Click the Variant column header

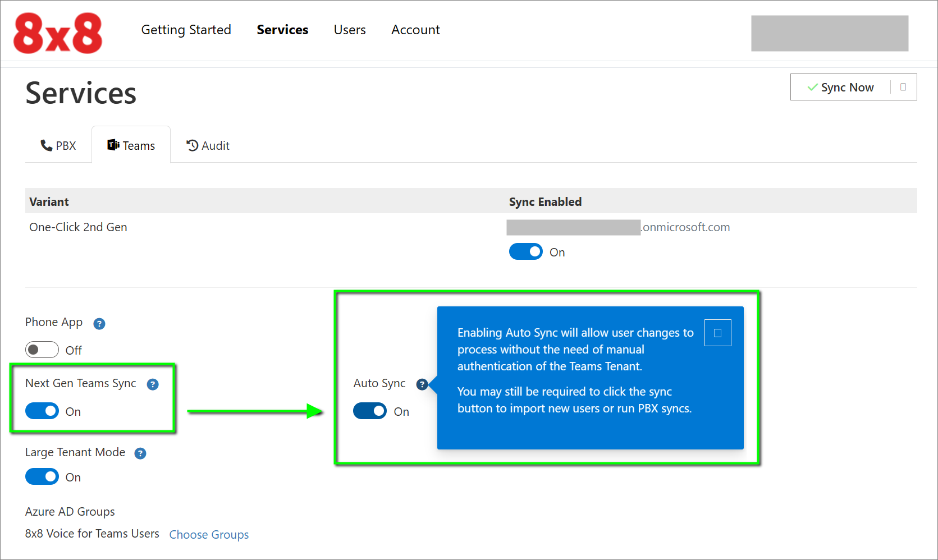point(49,201)
